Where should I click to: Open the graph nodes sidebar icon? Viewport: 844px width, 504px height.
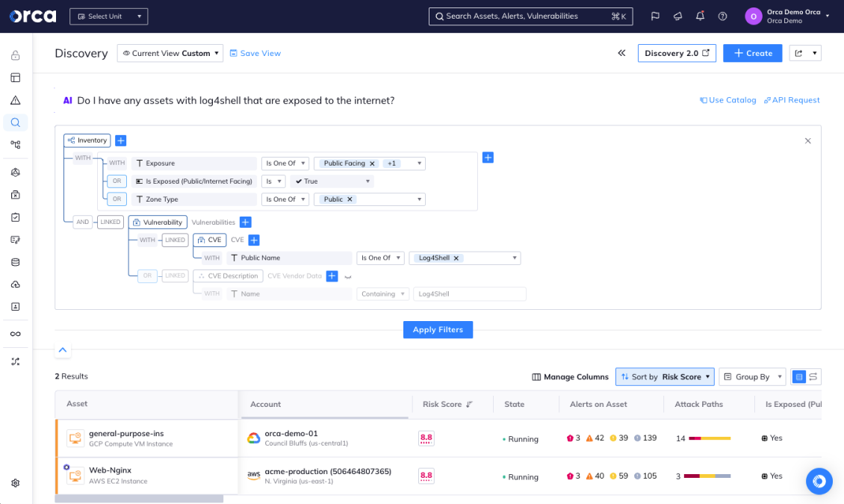[16, 145]
